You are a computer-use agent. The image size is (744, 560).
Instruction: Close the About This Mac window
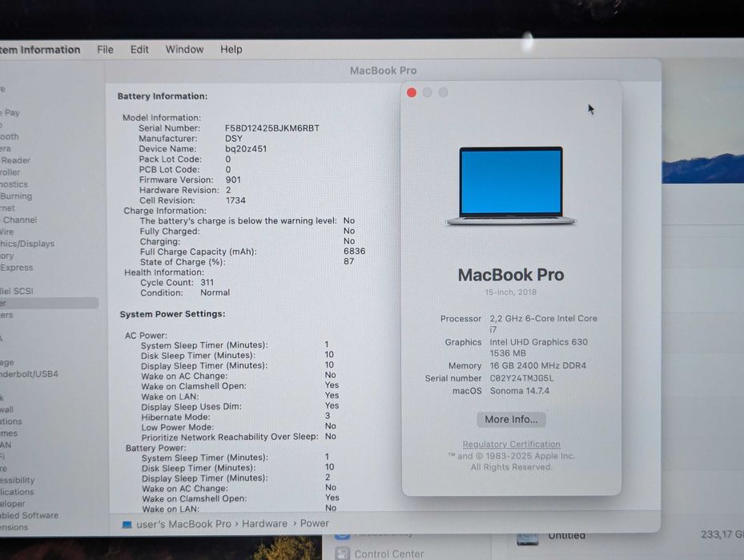(412, 93)
